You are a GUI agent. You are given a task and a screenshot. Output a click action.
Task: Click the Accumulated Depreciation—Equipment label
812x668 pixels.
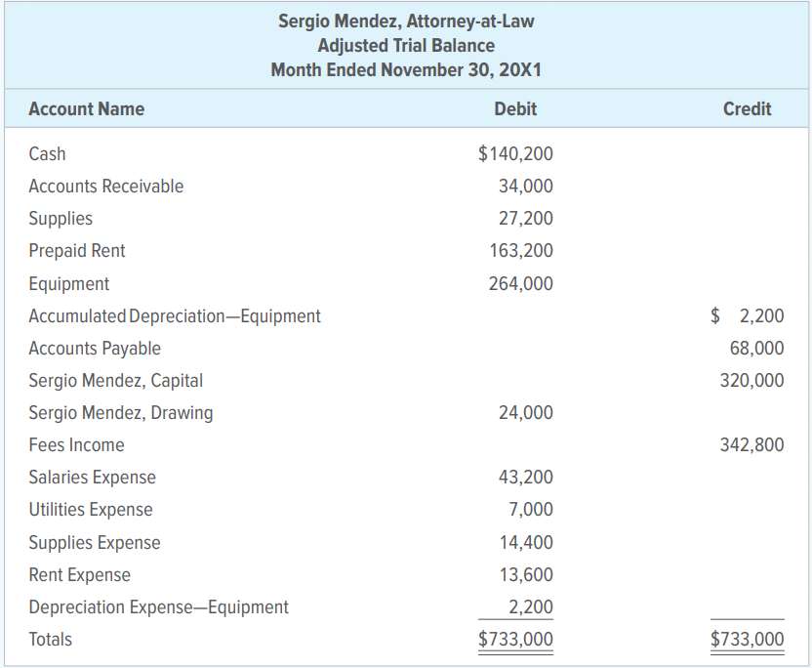[x=175, y=316]
